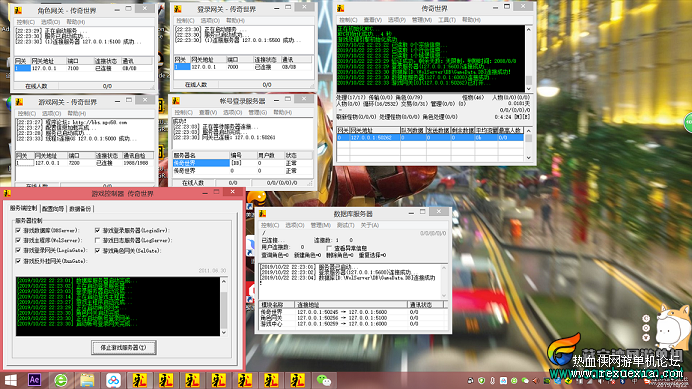Click up arrow of main console scrollbar
Viewport: 692px width, 389px height.
tap(529, 30)
